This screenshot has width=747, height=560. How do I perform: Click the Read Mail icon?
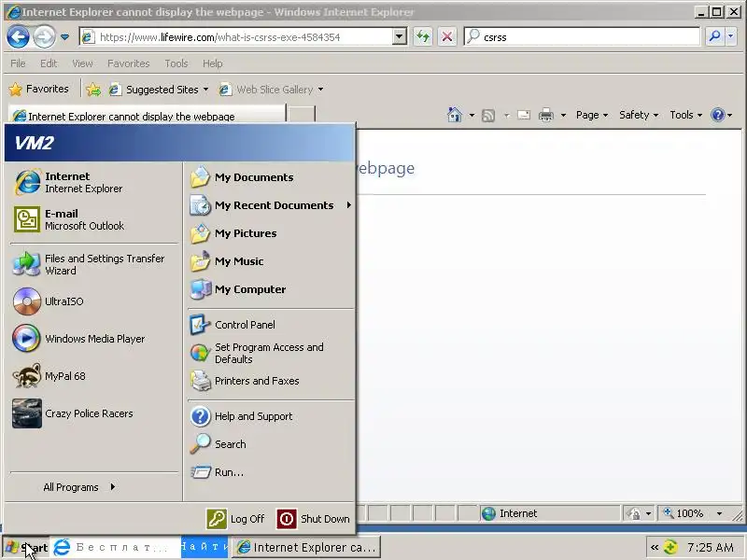pos(524,115)
